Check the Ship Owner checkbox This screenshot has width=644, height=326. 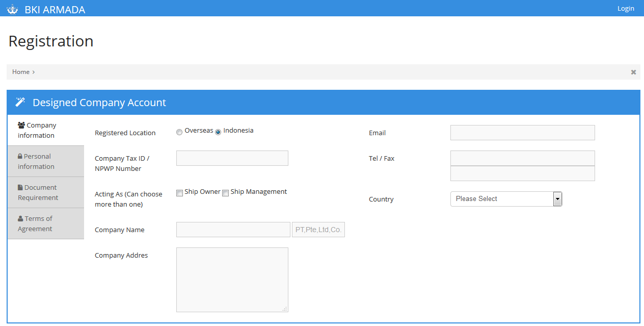[x=179, y=193]
